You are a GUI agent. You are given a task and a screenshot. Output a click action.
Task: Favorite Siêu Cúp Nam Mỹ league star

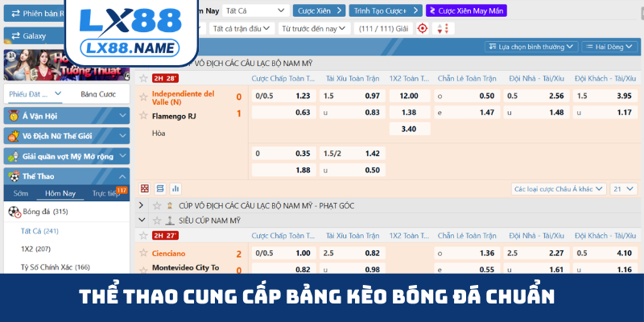pyautogui.click(x=157, y=221)
